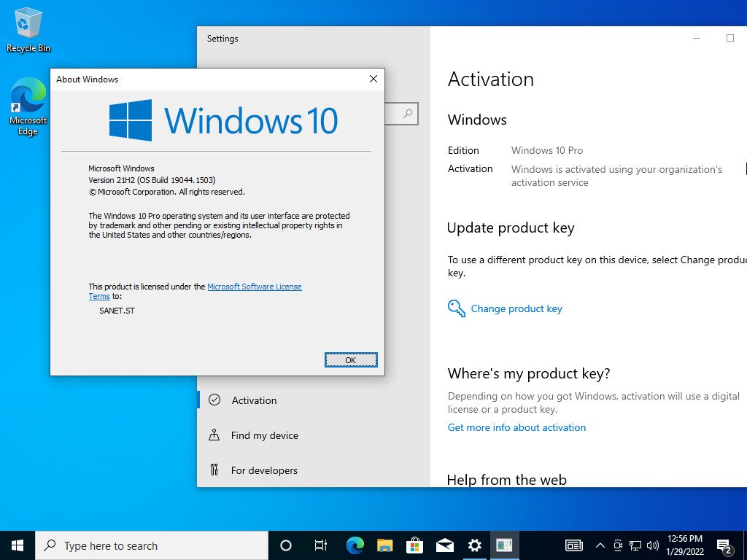Click Change product key link
Screen dimensions: 747x560
pyautogui.click(x=516, y=308)
